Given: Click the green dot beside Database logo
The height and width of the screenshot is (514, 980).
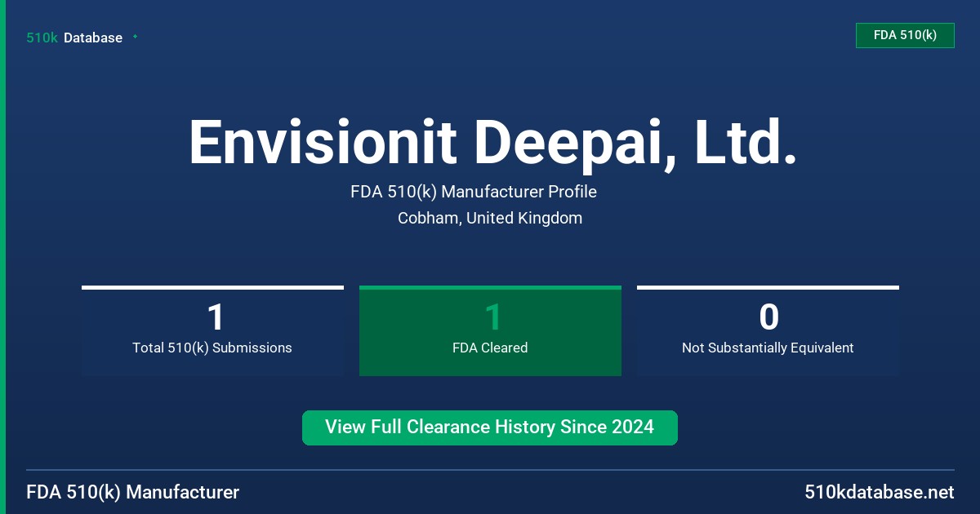Looking at the screenshot, I should (135, 37).
